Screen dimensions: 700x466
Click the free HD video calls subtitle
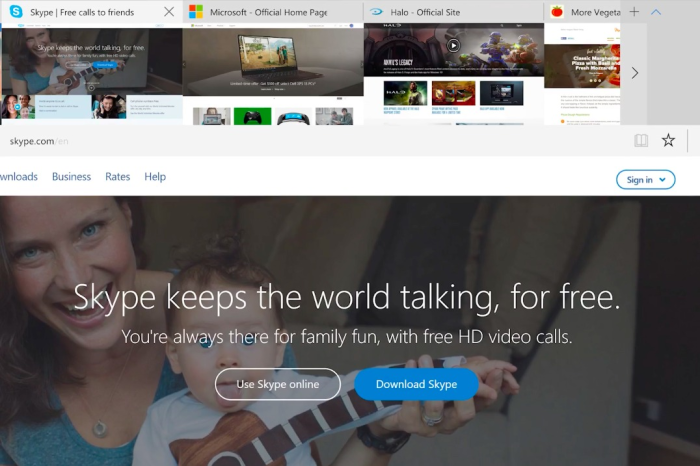tap(347, 337)
